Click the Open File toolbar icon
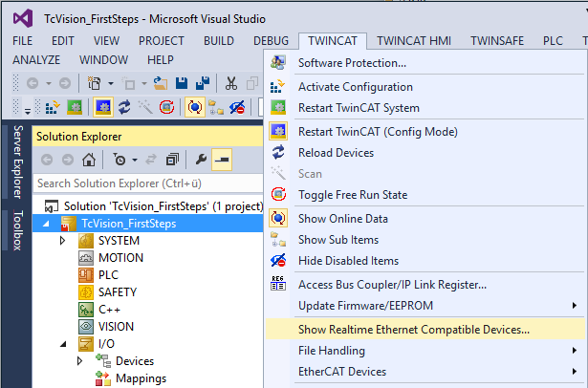The height and width of the screenshot is (388, 588). coord(161,83)
